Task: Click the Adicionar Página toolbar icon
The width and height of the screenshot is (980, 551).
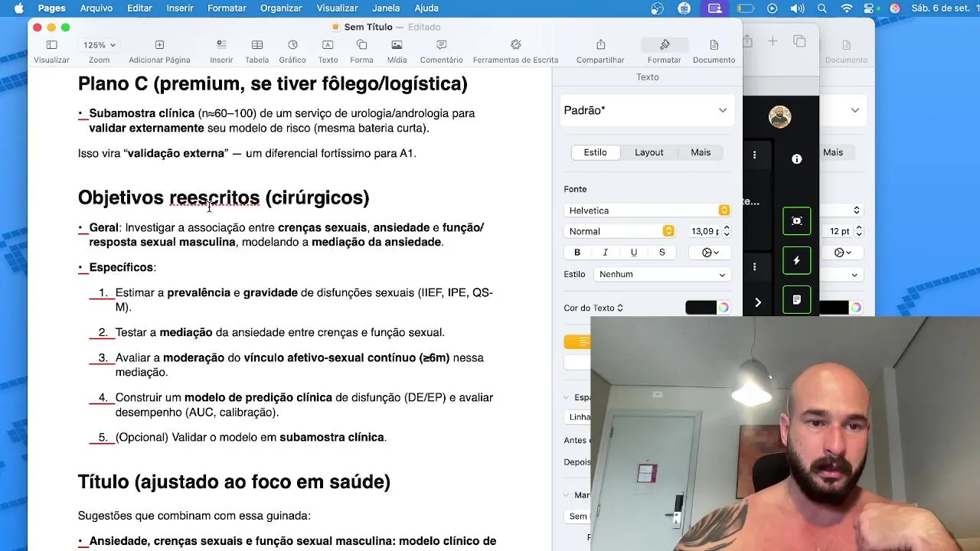Action: [159, 45]
